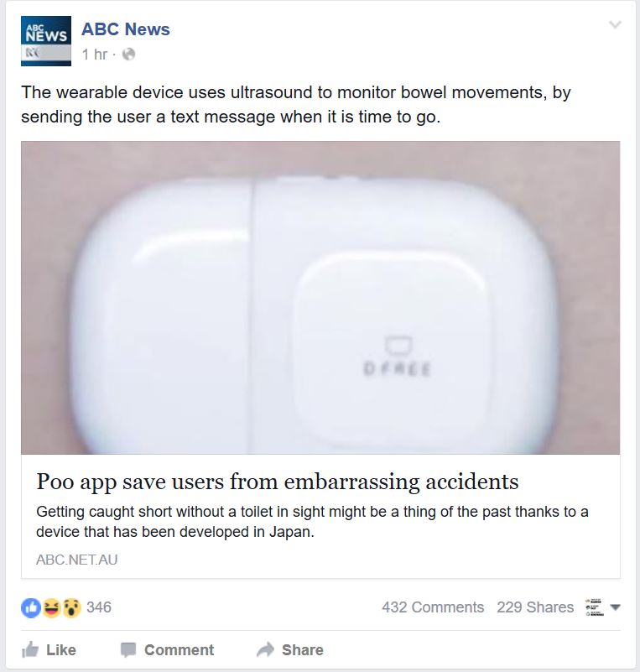Open the Poo app article headline
This screenshot has width=640, height=672.
pos(277,482)
